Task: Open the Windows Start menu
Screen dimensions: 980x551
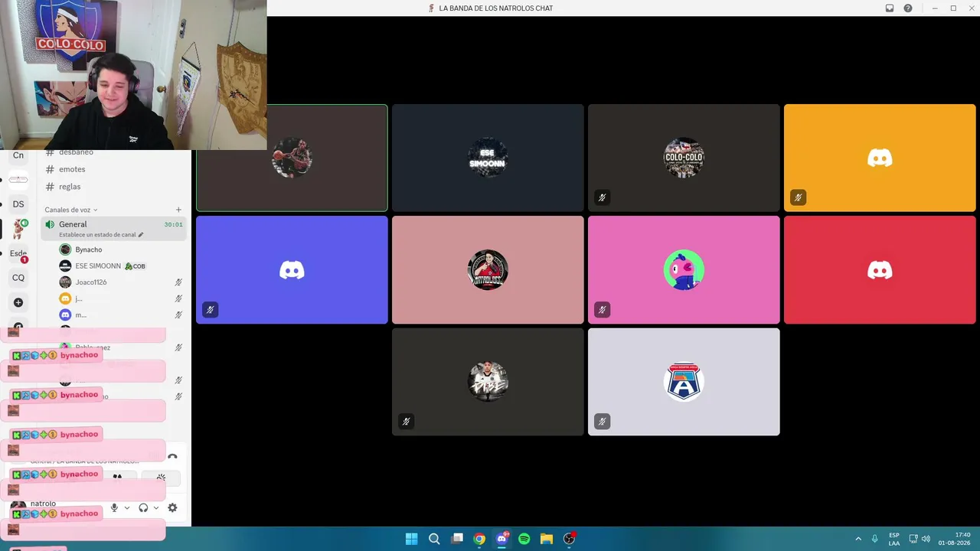Action: click(411, 539)
